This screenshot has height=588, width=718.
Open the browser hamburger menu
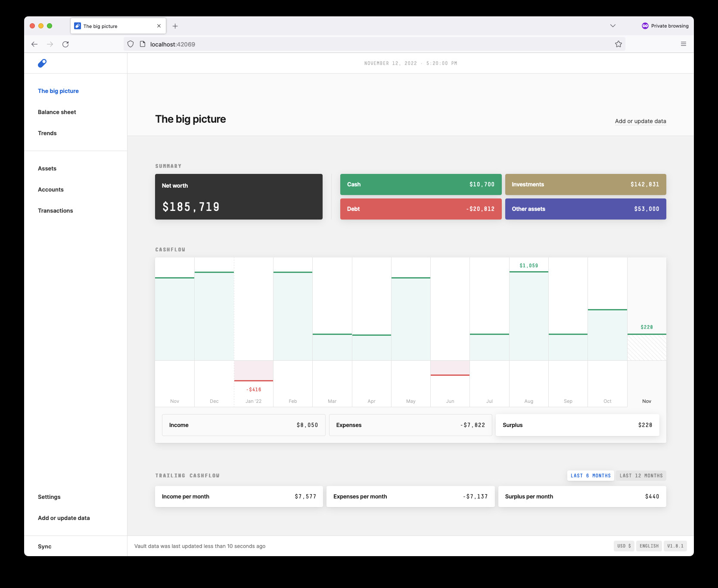point(684,44)
